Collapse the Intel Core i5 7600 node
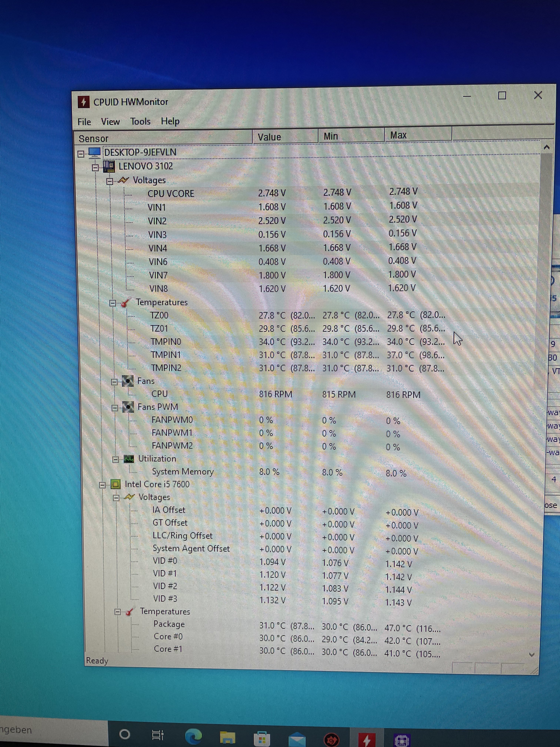The width and height of the screenshot is (560, 747). [102, 485]
